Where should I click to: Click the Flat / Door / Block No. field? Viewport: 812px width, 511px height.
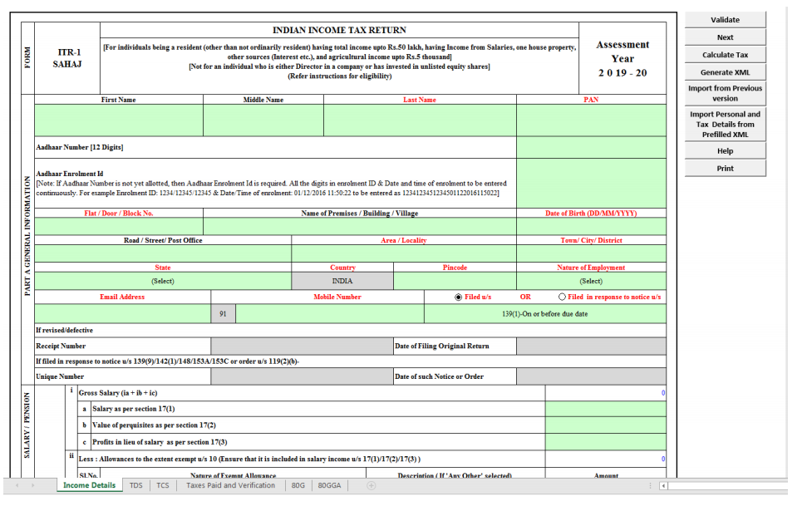click(x=119, y=226)
